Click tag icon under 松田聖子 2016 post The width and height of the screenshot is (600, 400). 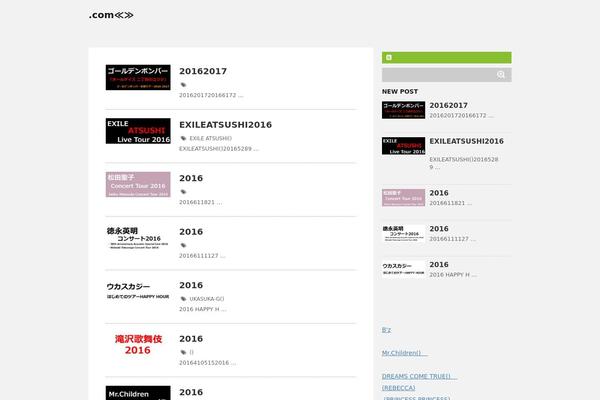[183, 192]
